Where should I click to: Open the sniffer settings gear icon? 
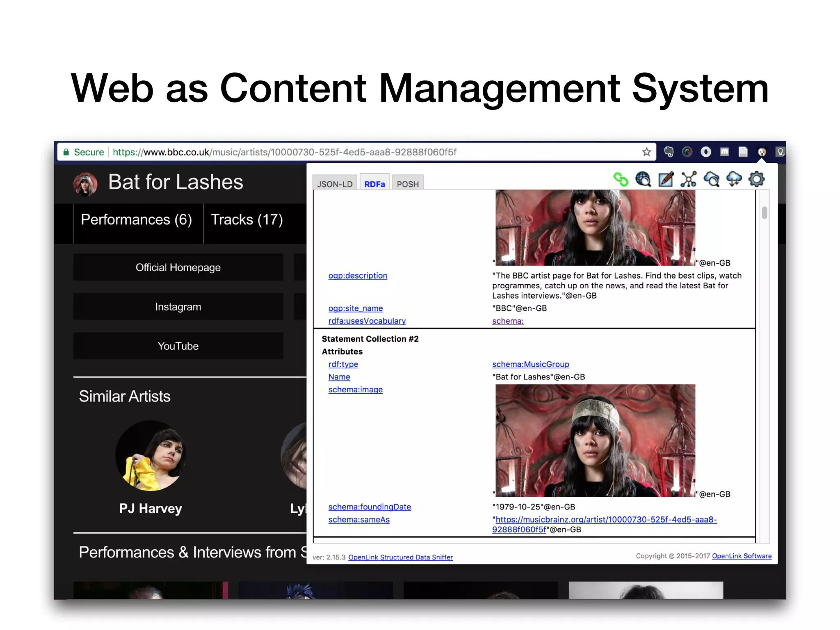pyautogui.click(x=757, y=180)
